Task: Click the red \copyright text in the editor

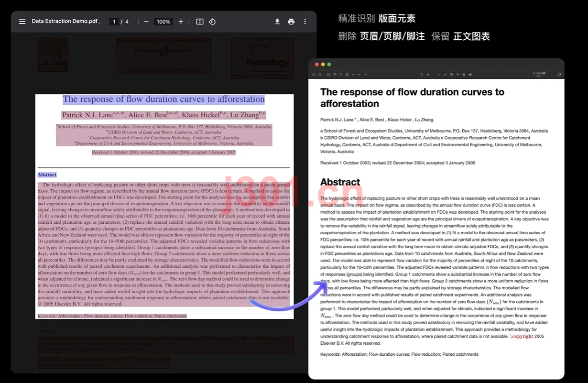Action: 522,337
